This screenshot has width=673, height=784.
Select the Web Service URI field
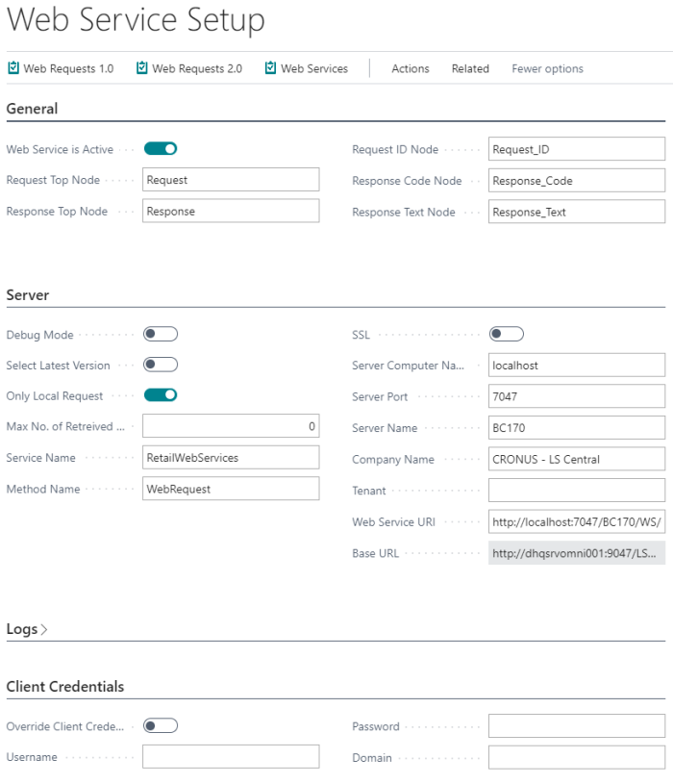575,522
